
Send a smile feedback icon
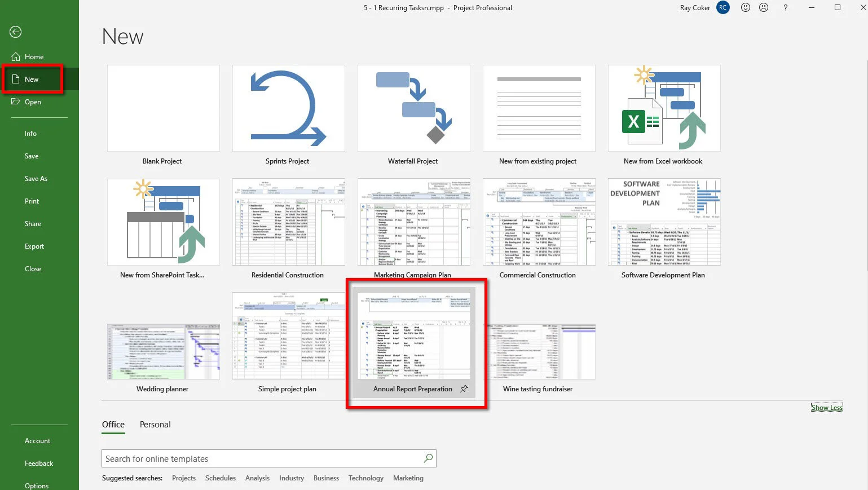[x=746, y=7]
